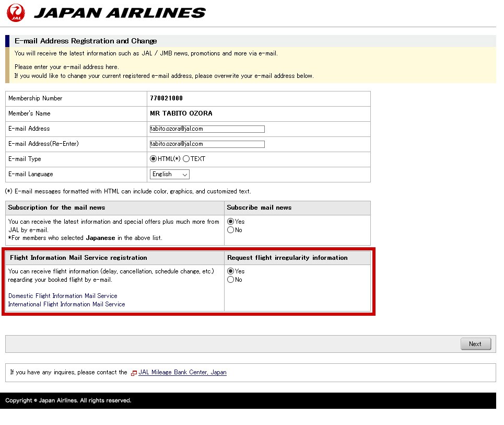The height and width of the screenshot is (425, 504).
Task: Click the E-mail Address(Re-Enter) input field
Action: pos(207,144)
